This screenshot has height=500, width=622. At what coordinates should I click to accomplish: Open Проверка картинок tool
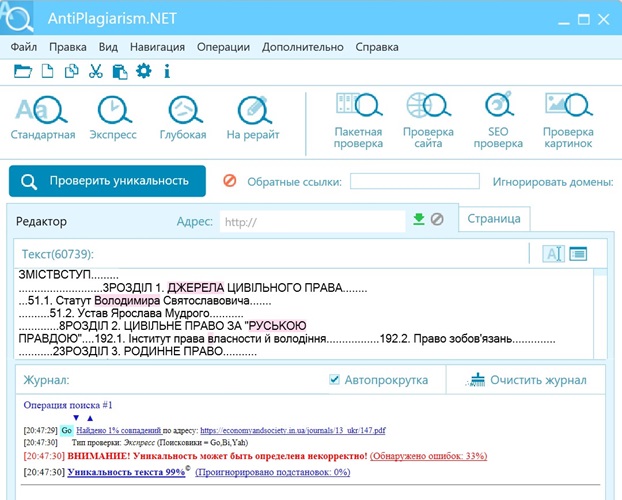click(568, 121)
